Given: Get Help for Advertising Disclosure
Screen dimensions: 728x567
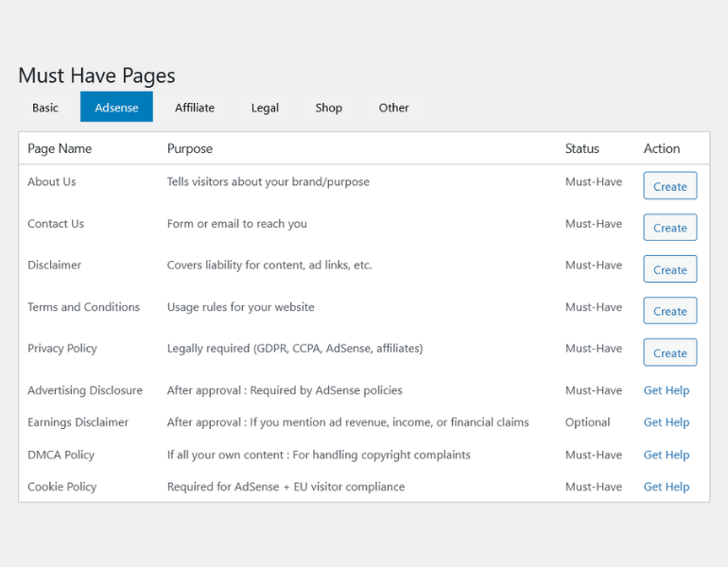Looking at the screenshot, I should pyautogui.click(x=667, y=390).
